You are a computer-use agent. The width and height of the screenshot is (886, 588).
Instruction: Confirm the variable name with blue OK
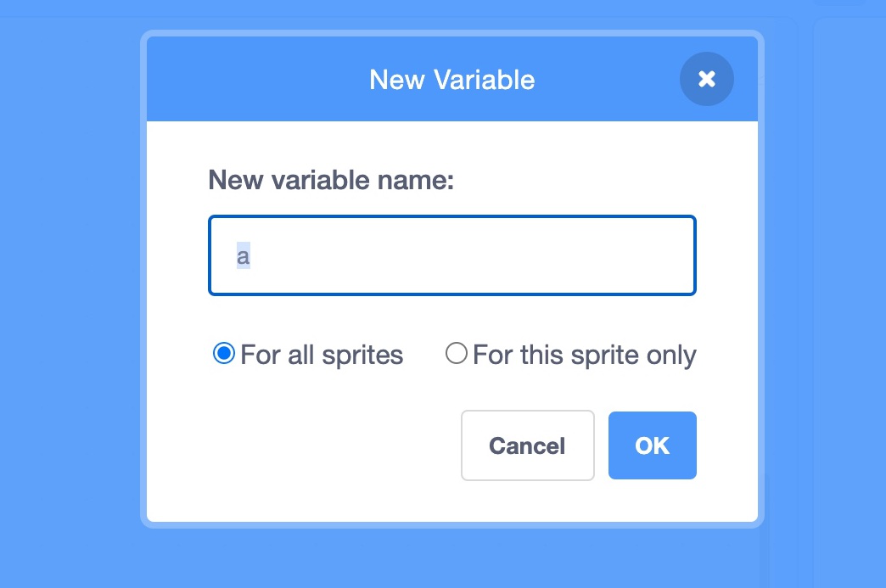pyautogui.click(x=652, y=445)
